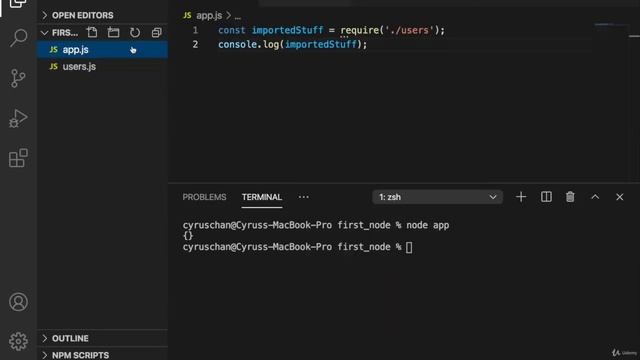
Task: Kill the terminal with trash icon
Action: pyautogui.click(x=570, y=197)
